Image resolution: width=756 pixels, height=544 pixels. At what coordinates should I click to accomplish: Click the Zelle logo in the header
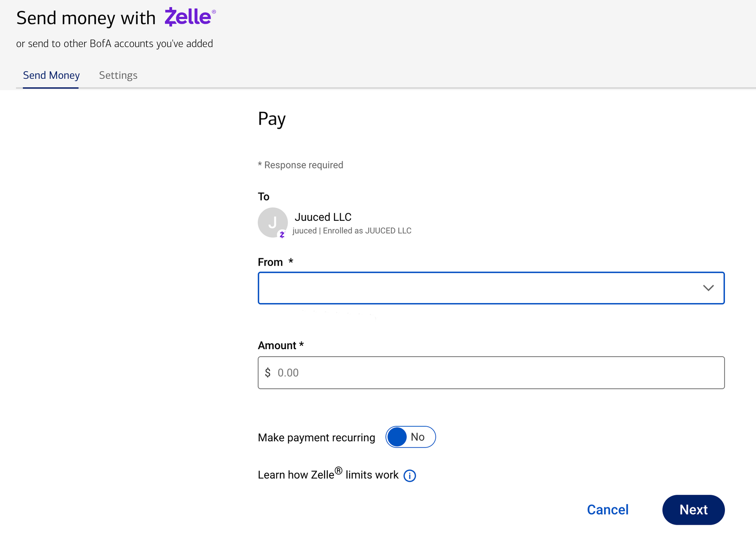click(x=190, y=17)
